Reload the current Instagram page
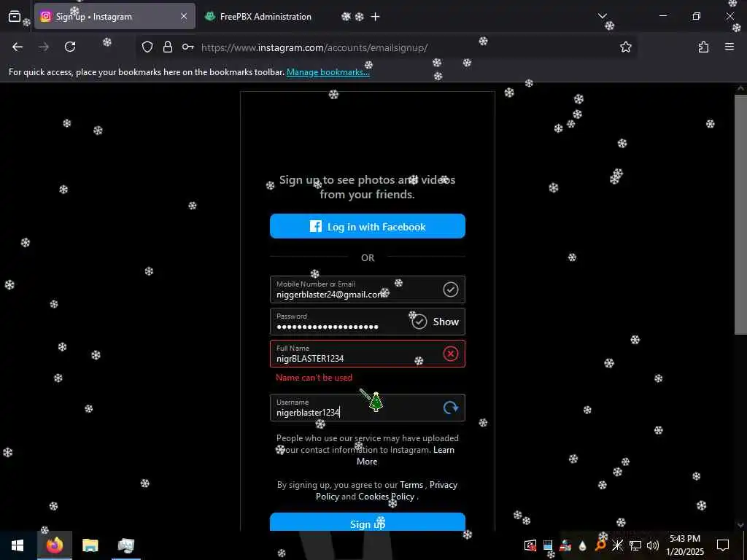747x560 pixels. click(70, 47)
